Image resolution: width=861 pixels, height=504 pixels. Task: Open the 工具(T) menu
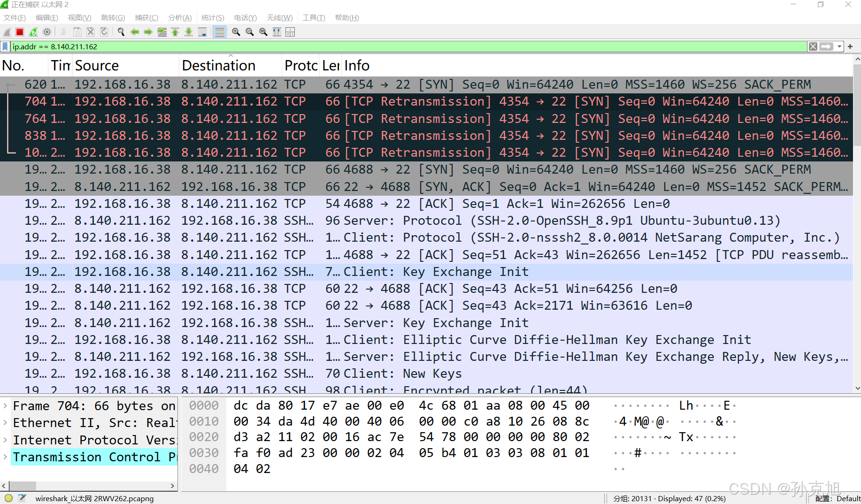click(314, 18)
